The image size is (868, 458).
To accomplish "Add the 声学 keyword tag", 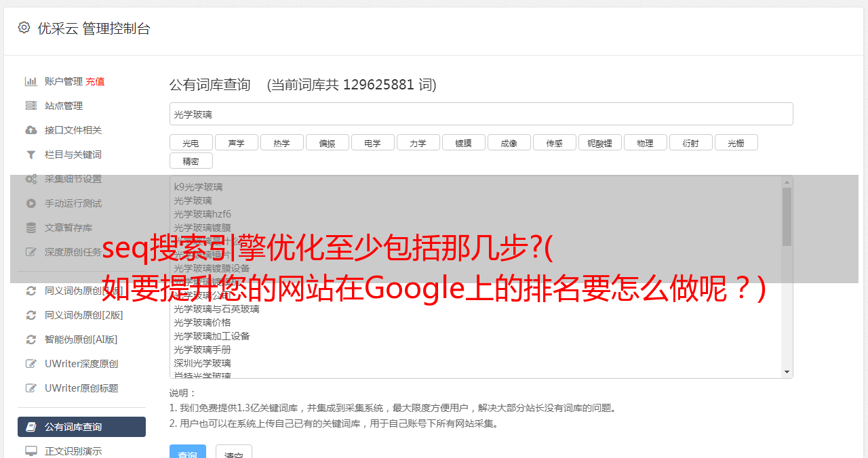I will [236, 142].
